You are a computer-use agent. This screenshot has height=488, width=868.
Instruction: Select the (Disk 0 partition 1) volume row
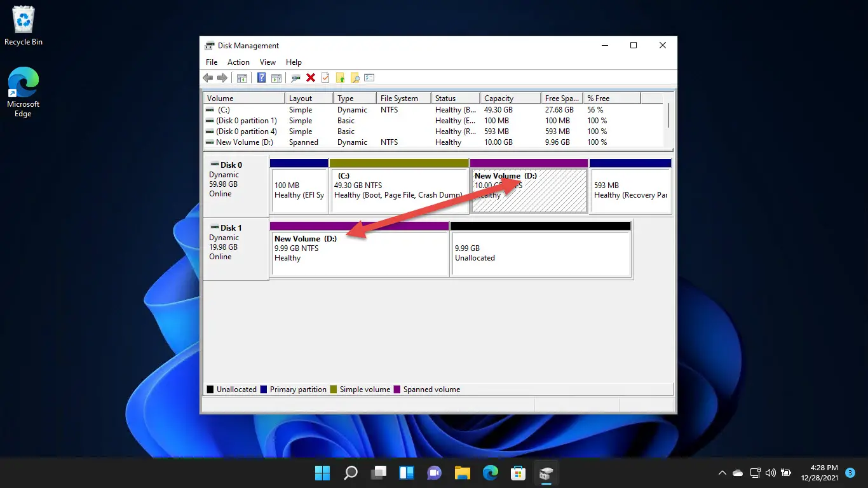[433, 121]
